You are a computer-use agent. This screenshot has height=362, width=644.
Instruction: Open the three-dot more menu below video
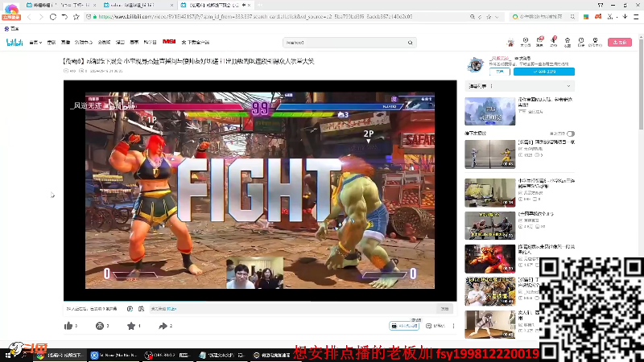[453, 326]
